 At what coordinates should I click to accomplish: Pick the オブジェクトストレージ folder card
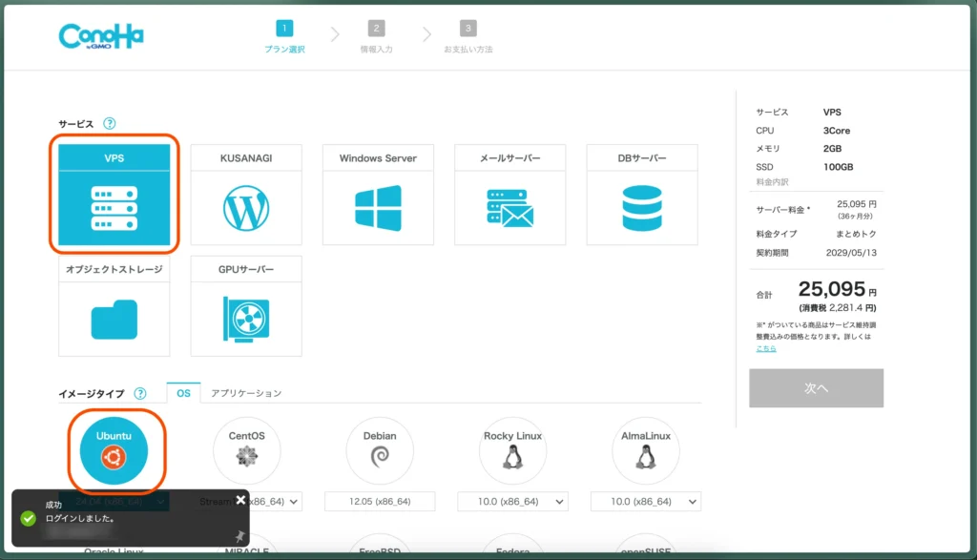coord(114,306)
